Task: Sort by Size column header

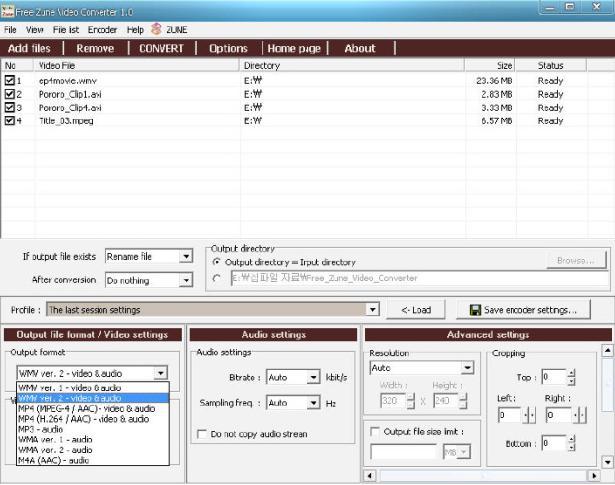Action: pyautogui.click(x=489, y=65)
